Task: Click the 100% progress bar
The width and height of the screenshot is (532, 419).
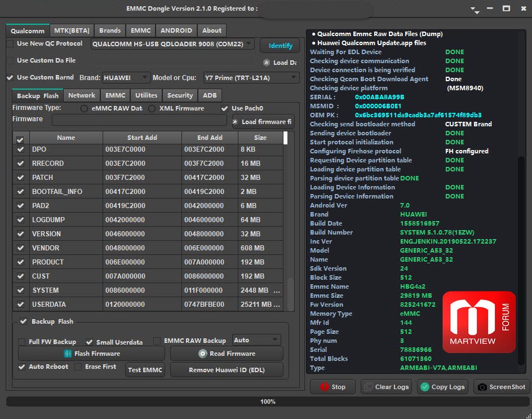Action: 268,402
